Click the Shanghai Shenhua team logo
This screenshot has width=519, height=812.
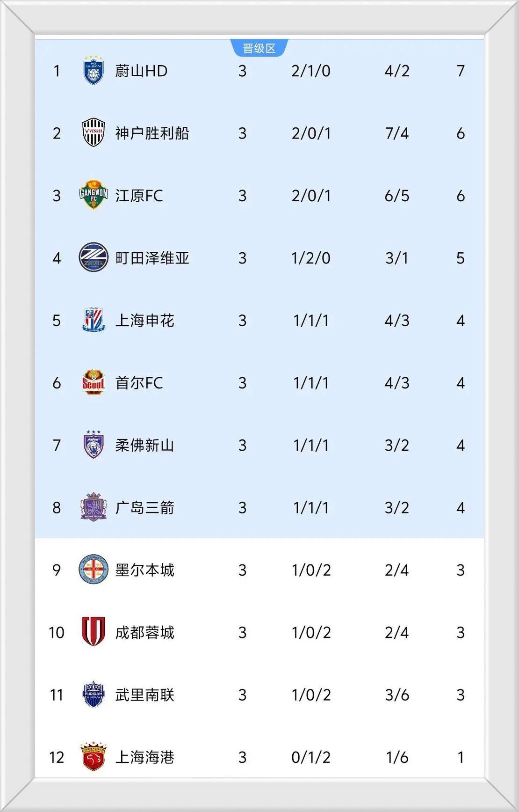point(94,320)
